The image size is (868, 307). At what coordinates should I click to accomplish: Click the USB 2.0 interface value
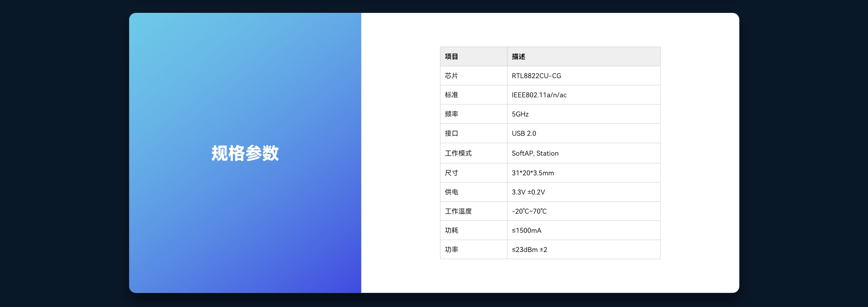[524, 133]
